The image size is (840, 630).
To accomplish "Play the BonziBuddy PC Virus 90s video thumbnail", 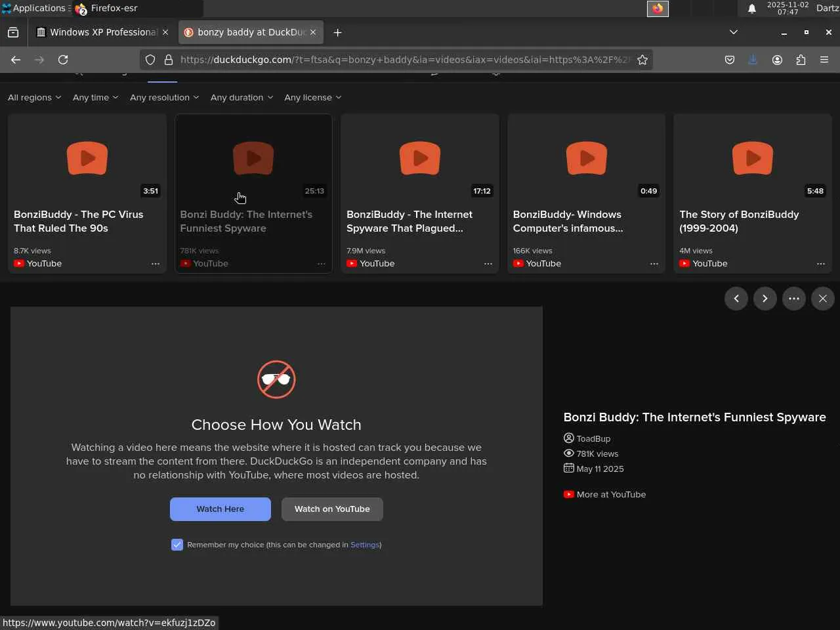I will coord(87,158).
